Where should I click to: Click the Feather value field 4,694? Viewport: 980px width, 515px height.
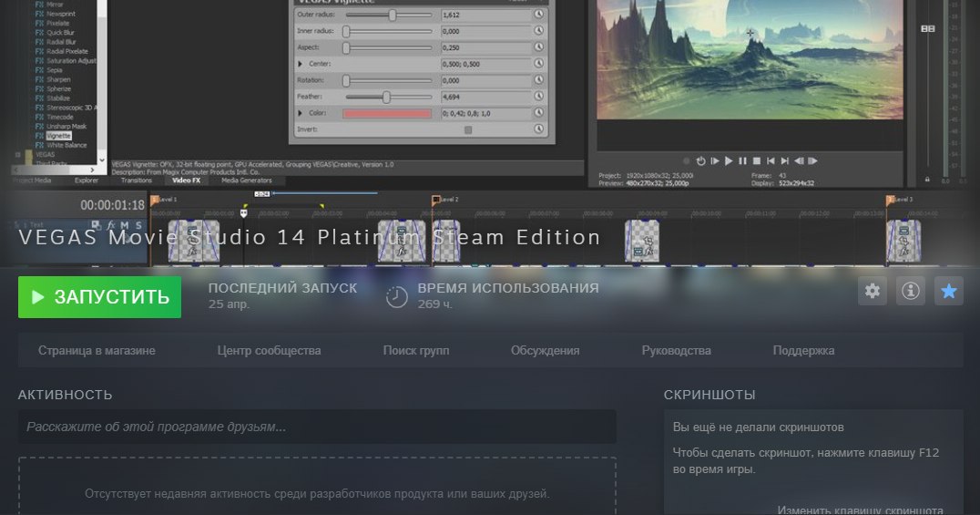click(485, 97)
